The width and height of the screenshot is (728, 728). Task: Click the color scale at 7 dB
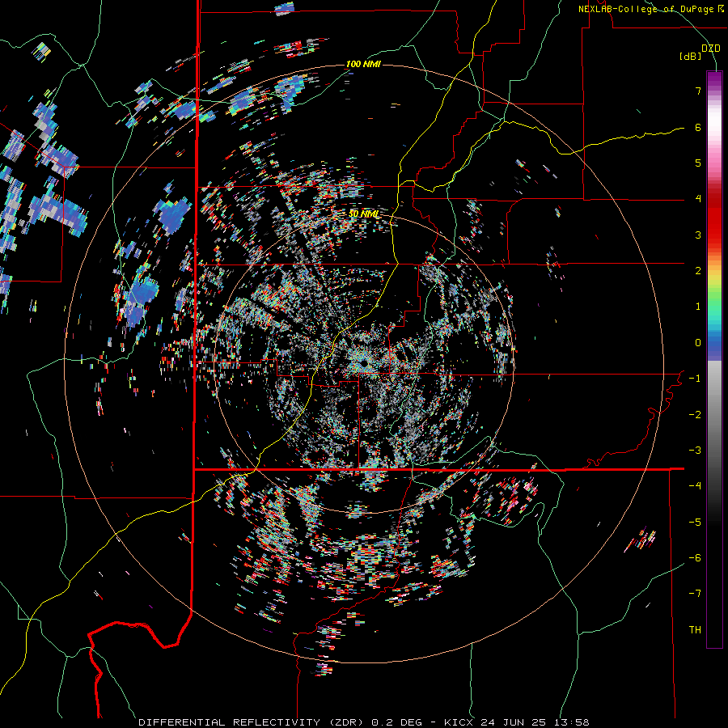pyautogui.click(x=714, y=91)
